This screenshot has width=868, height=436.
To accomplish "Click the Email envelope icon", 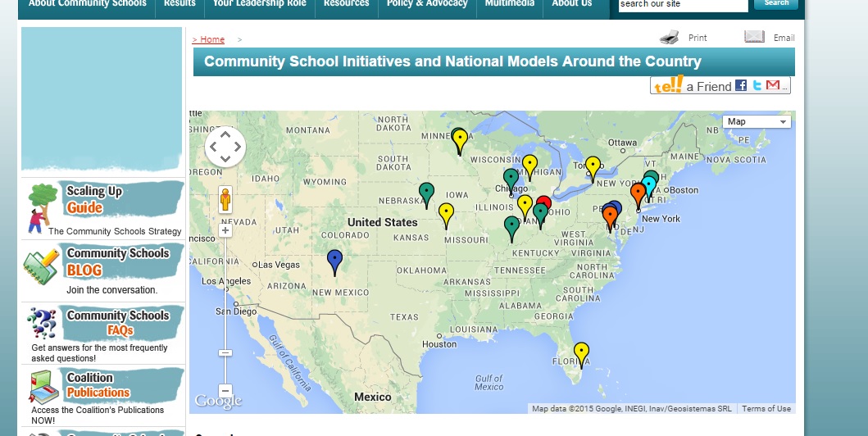I will [754, 37].
